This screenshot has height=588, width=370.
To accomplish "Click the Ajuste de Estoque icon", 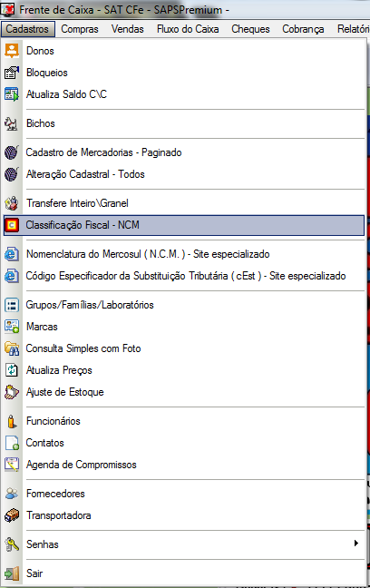I will point(12,392).
